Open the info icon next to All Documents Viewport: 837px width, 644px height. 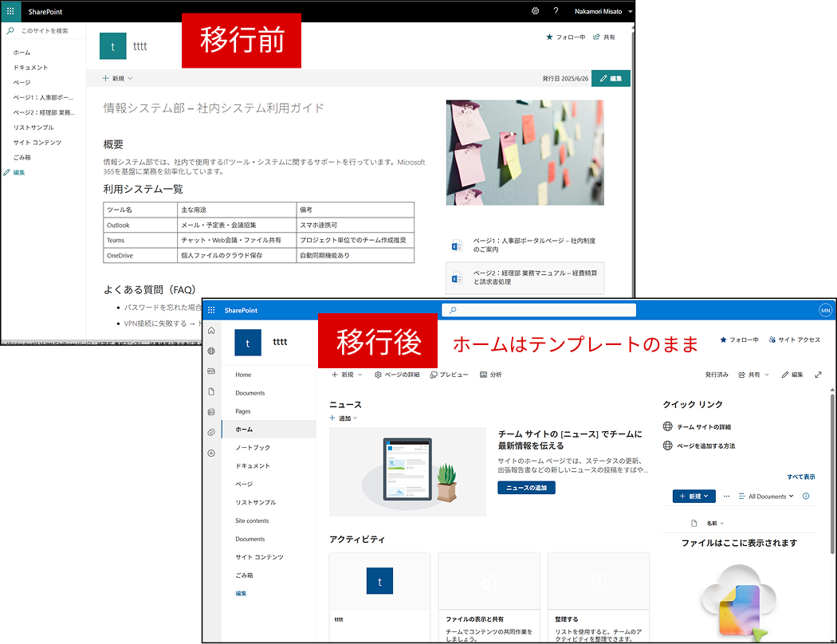(x=806, y=496)
